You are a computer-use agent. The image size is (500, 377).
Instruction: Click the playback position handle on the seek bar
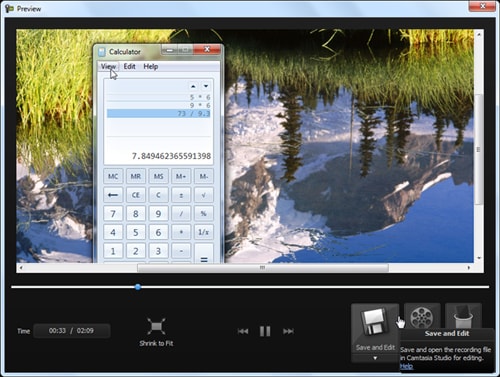coord(138,287)
